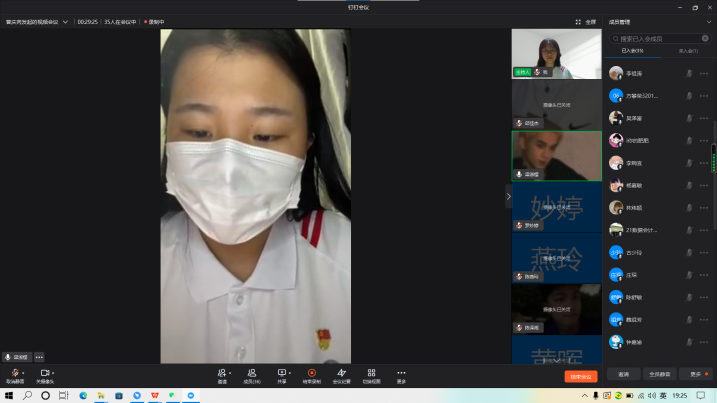Image resolution: width=717 pixels, height=403 pixels.
Task: Click the member list vertical scrollbar
Action: (x=713, y=158)
